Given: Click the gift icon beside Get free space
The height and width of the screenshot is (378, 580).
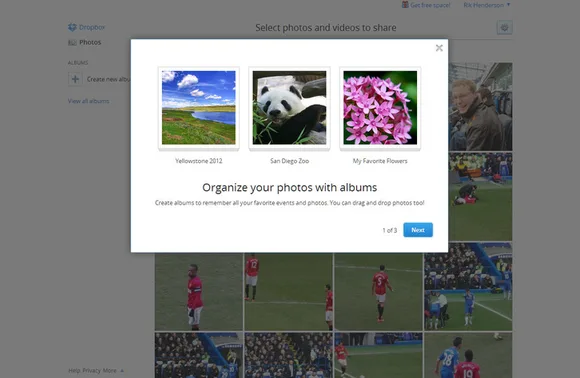Looking at the screenshot, I should (x=405, y=5).
